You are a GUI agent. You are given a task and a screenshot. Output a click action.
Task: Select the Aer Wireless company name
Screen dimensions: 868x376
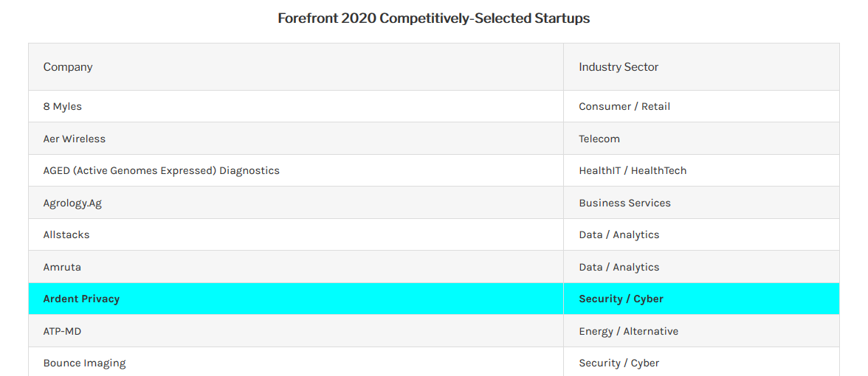[74, 139]
